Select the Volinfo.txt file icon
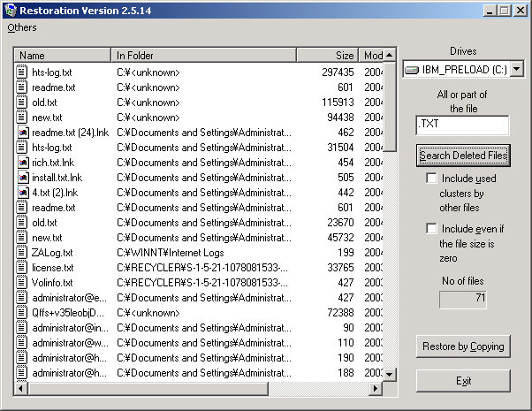 click(x=23, y=283)
